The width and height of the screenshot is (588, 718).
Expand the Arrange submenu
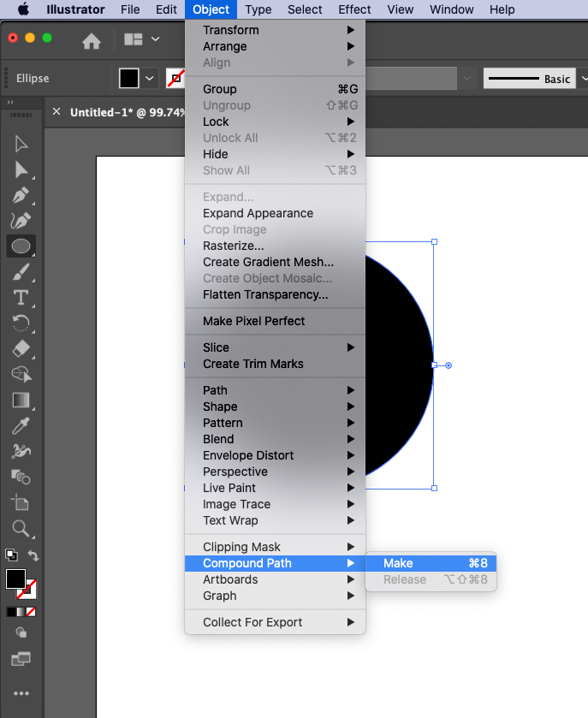click(x=276, y=46)
